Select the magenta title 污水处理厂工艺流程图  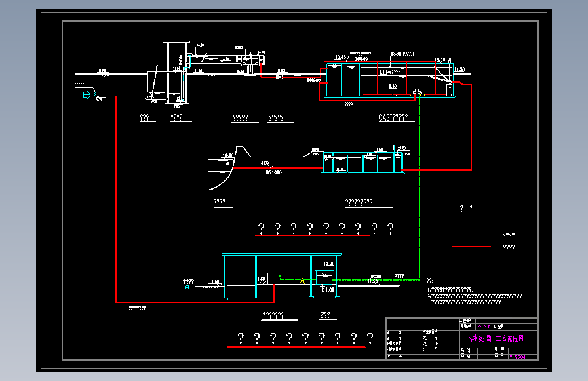pyautogui.click(x=495, y=338)
